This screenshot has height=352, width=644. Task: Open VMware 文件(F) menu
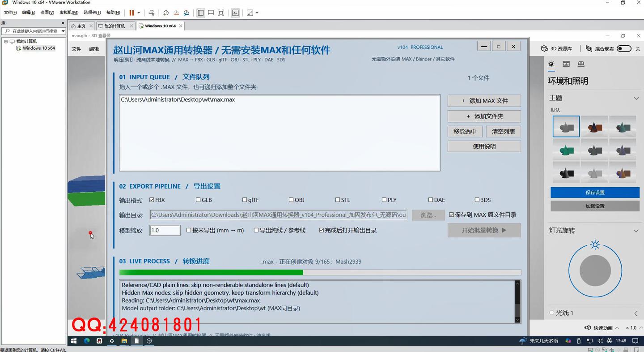tap(10, 13)
